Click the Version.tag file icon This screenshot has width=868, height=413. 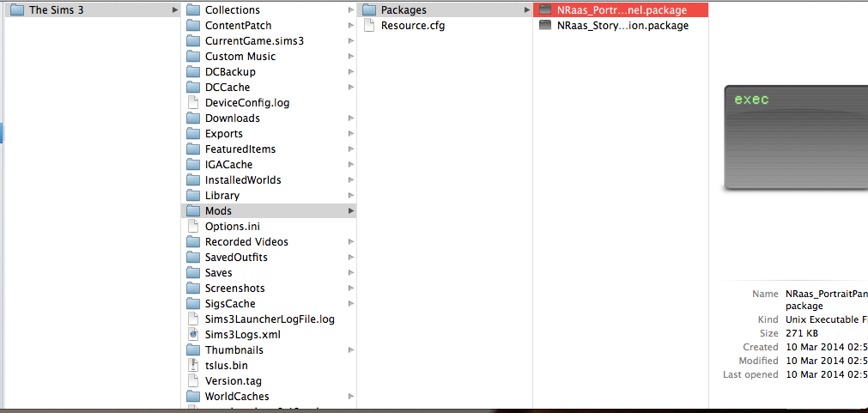point(192,381)
